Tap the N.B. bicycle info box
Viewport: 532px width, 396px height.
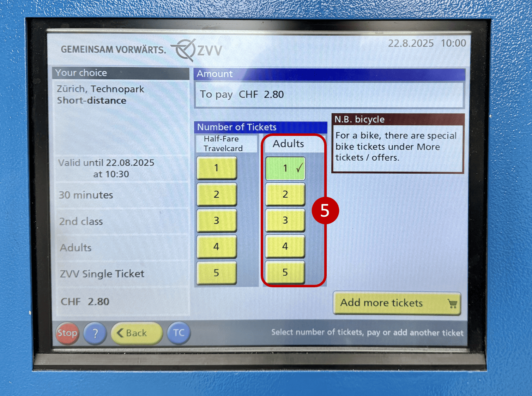[x=398, y=144]
